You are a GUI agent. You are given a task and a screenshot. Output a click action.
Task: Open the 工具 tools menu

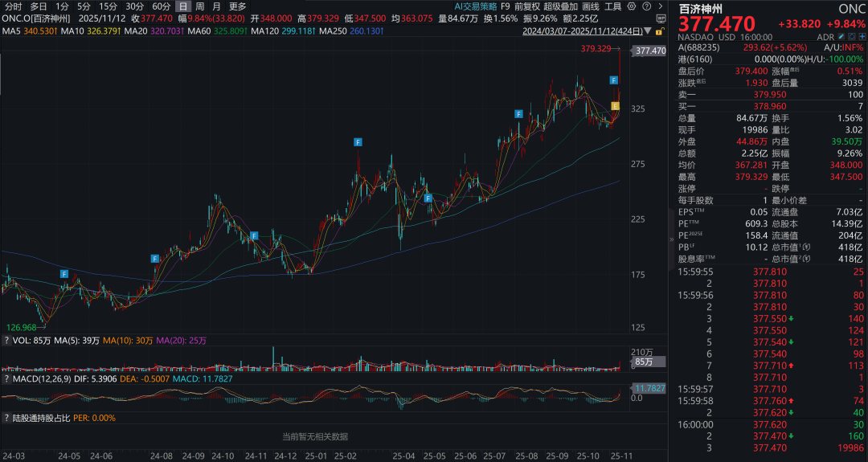point(612,6)
